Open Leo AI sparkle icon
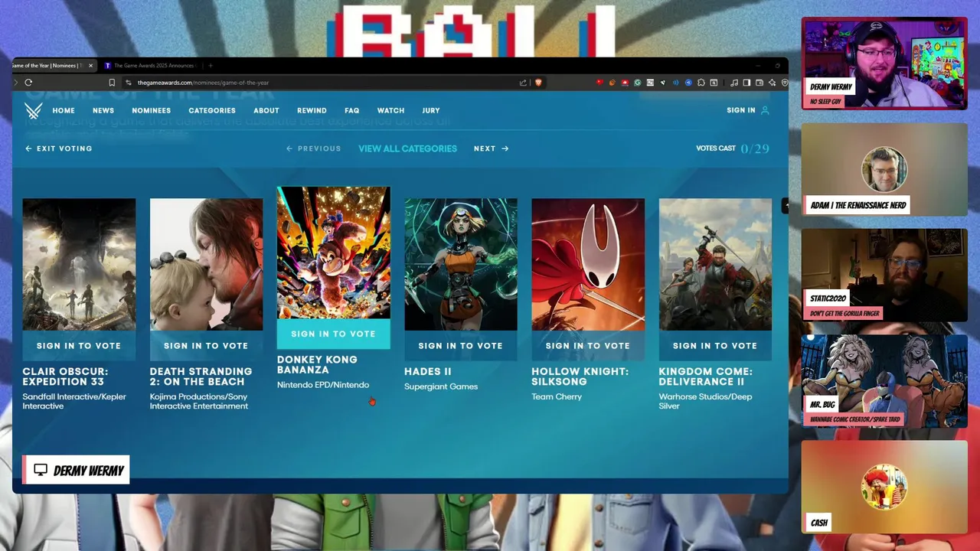The image size is (980, 551). pyautogui.click(x=772, y=83)
